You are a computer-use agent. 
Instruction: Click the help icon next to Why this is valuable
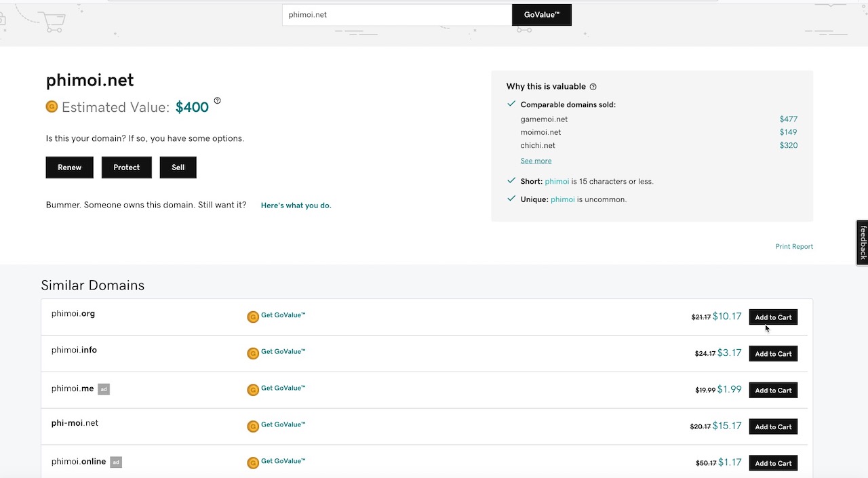593,87
